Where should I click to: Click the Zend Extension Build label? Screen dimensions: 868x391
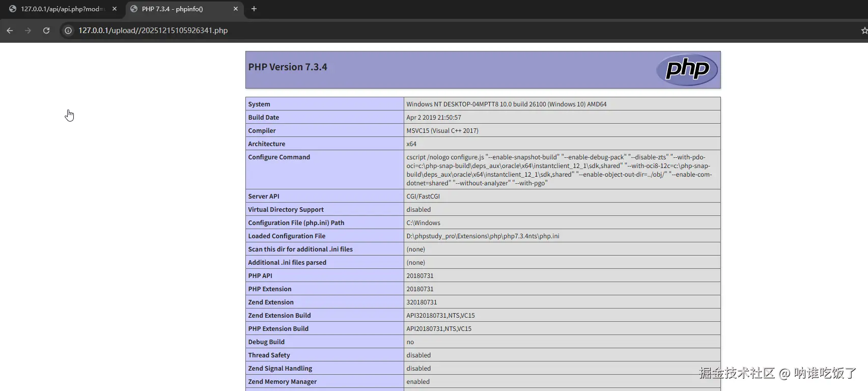point(279,315)
